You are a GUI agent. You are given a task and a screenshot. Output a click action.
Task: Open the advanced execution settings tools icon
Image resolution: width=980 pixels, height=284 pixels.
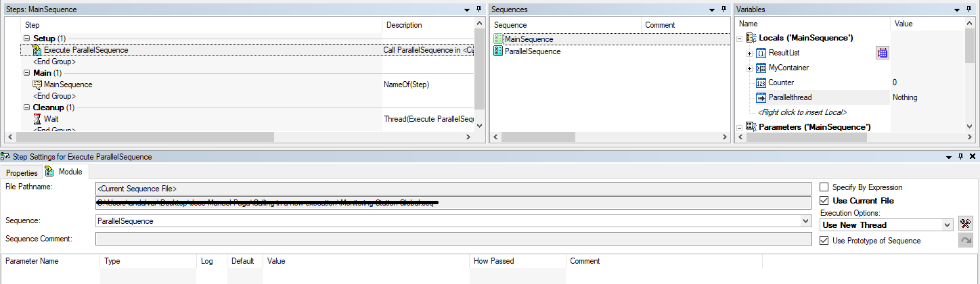coord(966,224)
